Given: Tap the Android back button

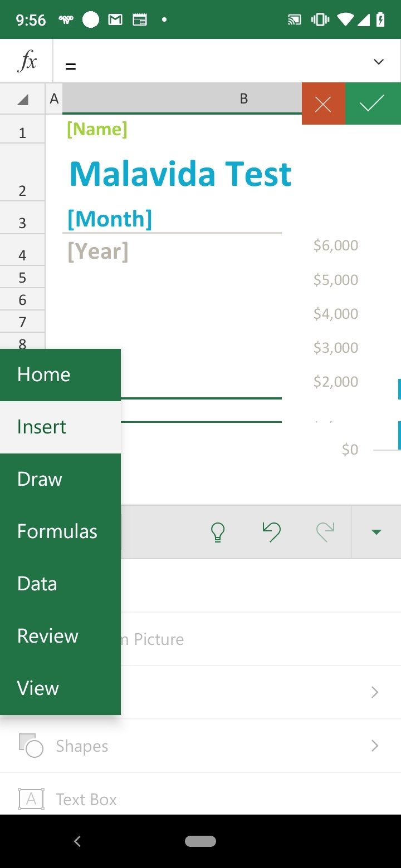Looking at the screenshot, I should coord(77,841).
